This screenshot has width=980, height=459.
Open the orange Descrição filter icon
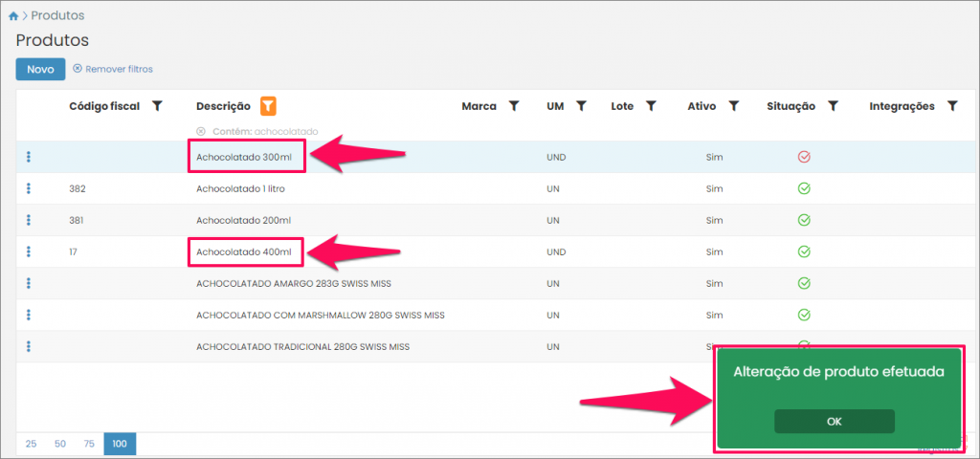coord(269,106)
